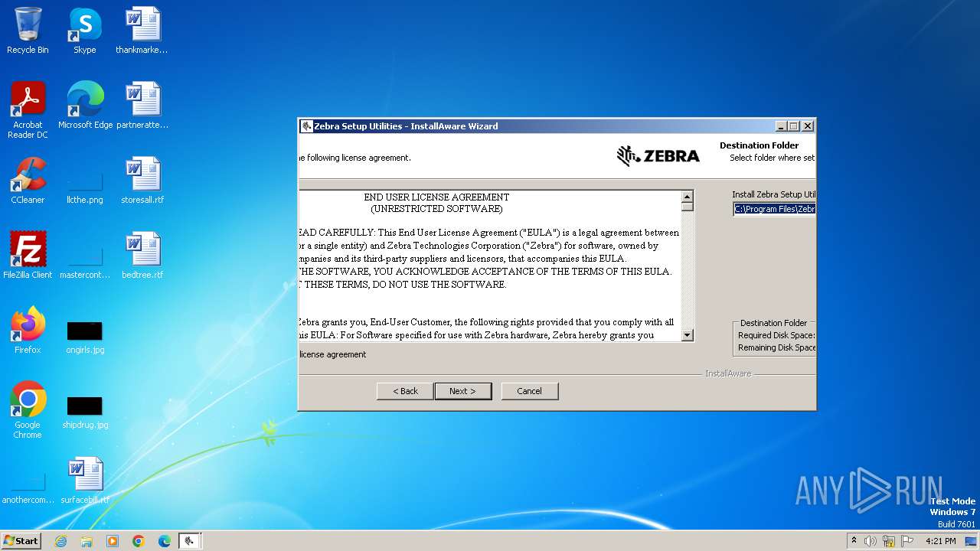Viewport: 980px width, 551px height.
Task: Show hidden tray icons arrow
Action: click(854, 540)
